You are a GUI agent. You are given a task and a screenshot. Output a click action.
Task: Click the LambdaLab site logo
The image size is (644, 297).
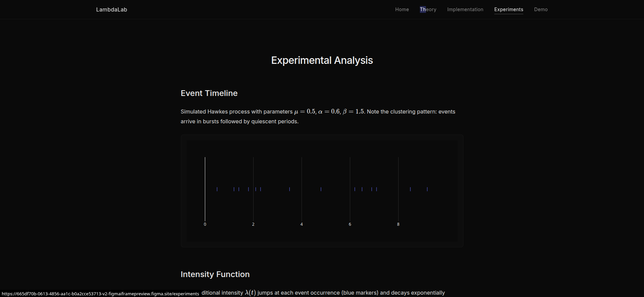tap(112, 9)
